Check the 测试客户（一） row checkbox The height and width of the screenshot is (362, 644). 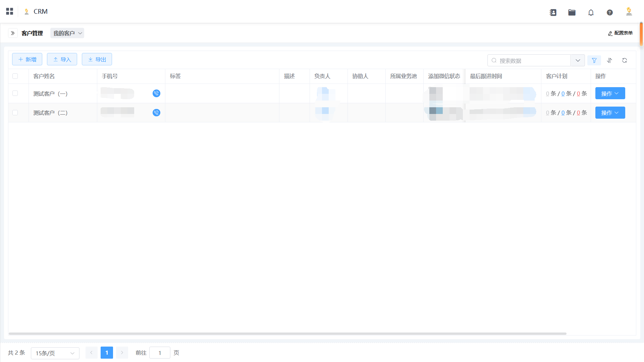coord(15,93)
